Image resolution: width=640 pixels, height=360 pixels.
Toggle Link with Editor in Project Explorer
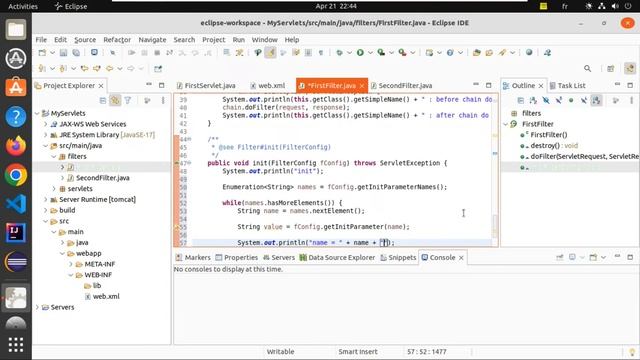[115, 100]
